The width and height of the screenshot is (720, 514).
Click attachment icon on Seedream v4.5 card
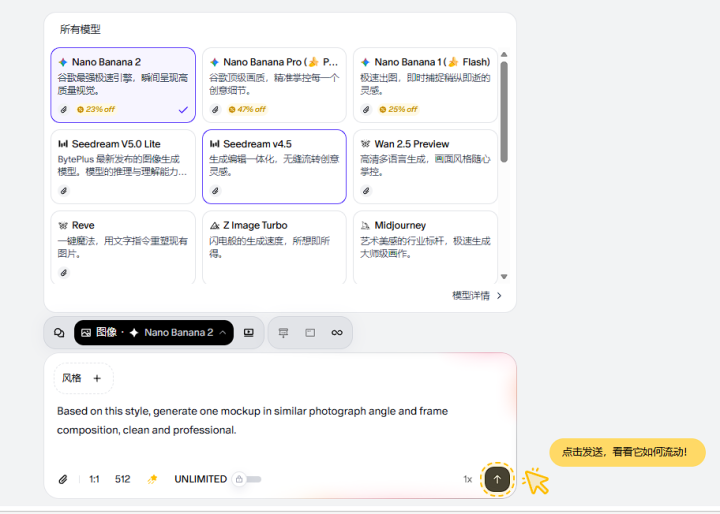click(215, 191)
